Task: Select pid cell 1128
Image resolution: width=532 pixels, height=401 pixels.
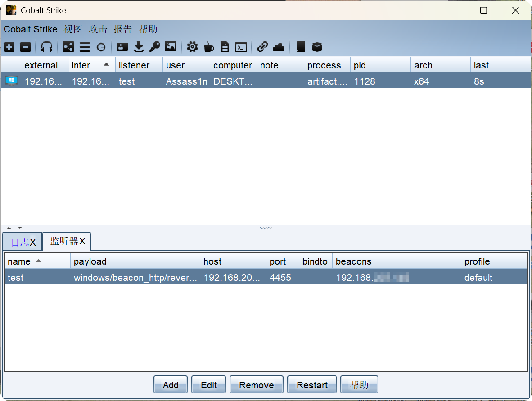Action: (381, 81)
